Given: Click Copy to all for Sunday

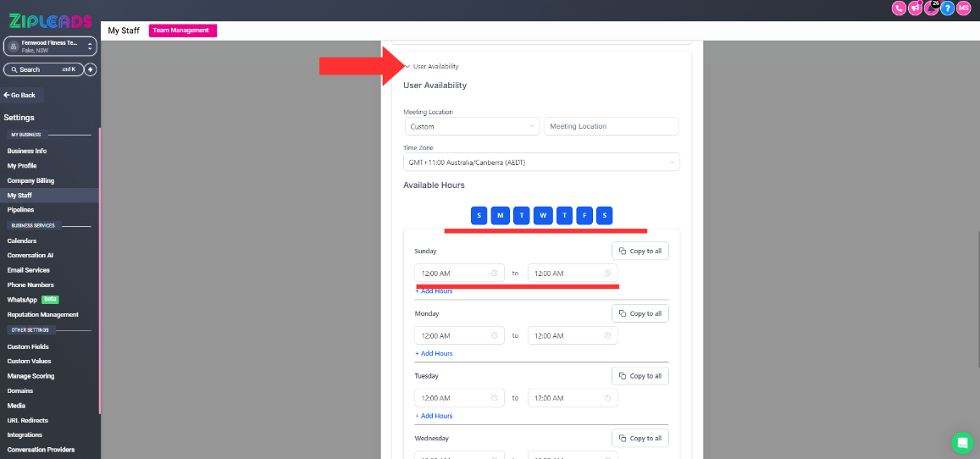Looking at the screenshot, I should click(640, 251).
